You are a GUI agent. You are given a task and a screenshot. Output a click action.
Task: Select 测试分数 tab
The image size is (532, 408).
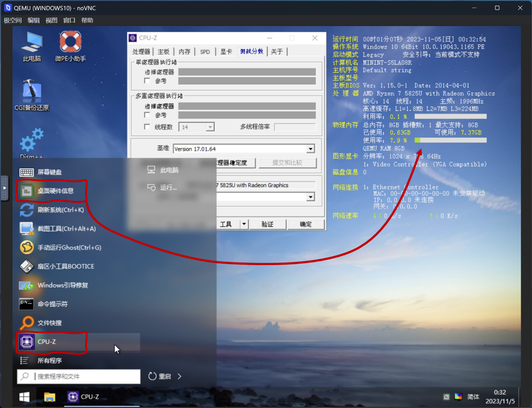pyautogui.click(x=252, y=51)
